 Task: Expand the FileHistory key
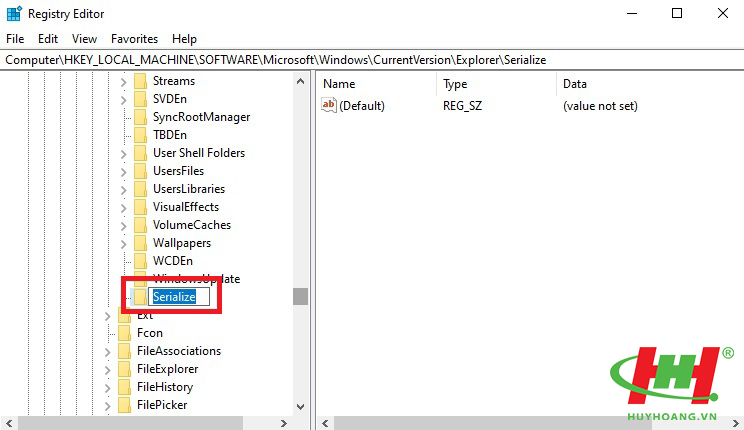(108, 388)
